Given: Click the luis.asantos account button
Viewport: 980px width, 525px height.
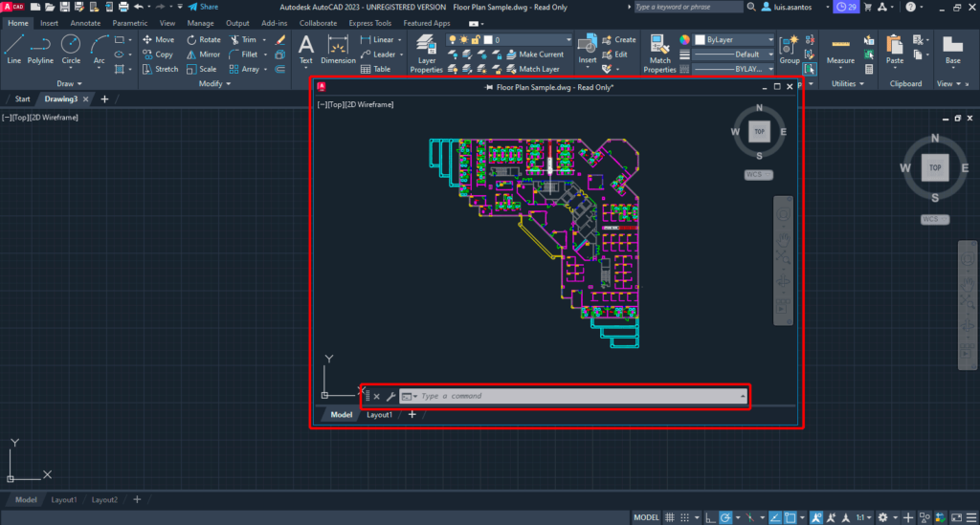Looking at the screenshot, I should (787, 7).
